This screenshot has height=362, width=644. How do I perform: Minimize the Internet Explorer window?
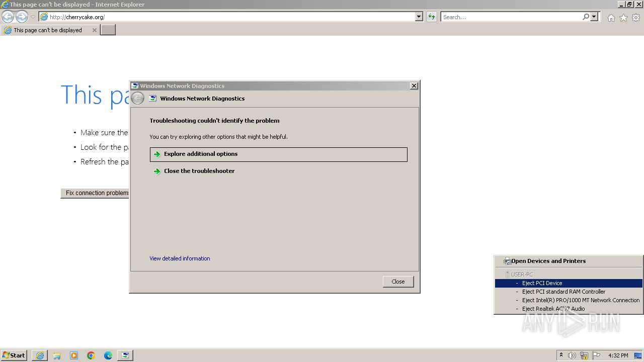(x=621, y=5)
